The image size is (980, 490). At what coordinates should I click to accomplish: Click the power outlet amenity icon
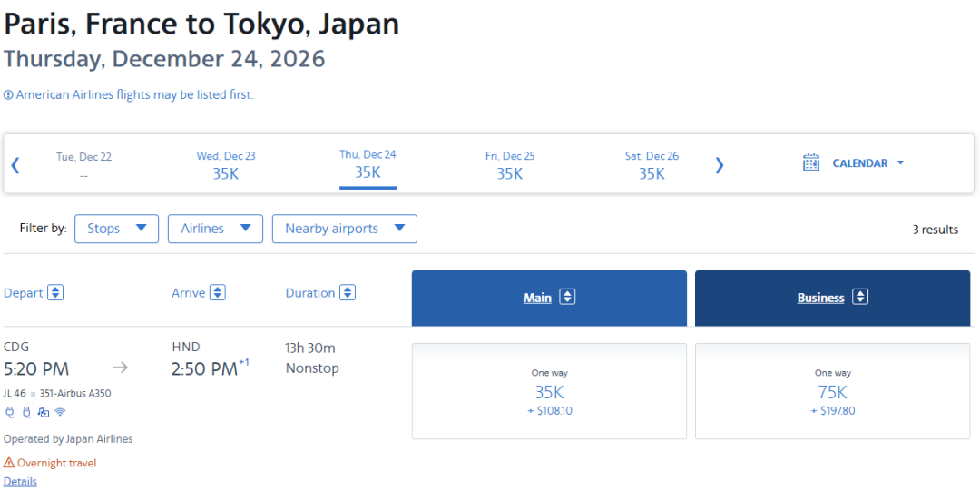[9, 412]
